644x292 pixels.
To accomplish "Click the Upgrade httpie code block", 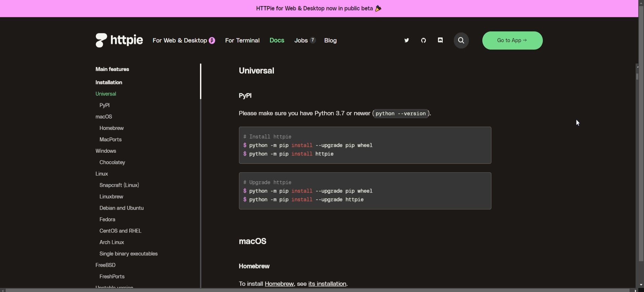I will [x=365, y=191].
